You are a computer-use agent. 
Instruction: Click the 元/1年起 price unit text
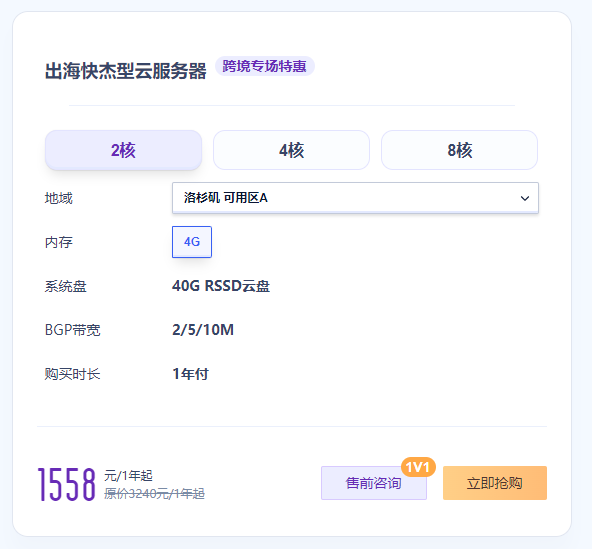pos(128,475)
